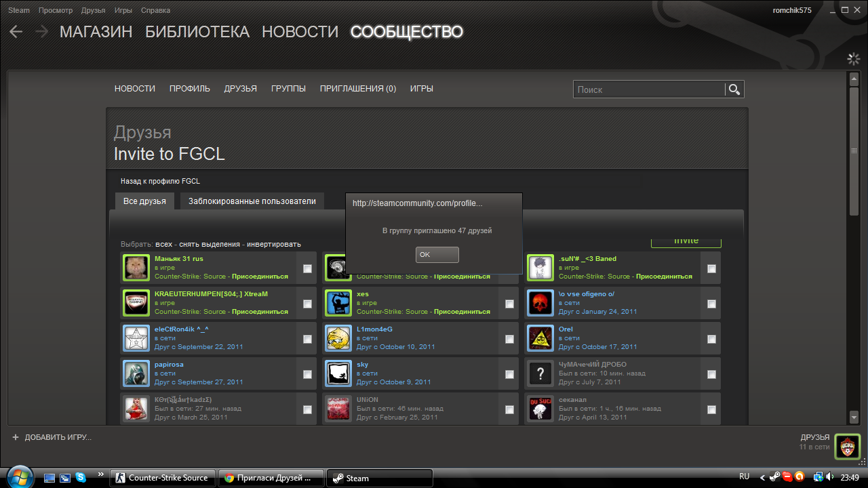Click the page scrollbar up arrow
Viewport: 868px width, 488px height.
(854, 79)
